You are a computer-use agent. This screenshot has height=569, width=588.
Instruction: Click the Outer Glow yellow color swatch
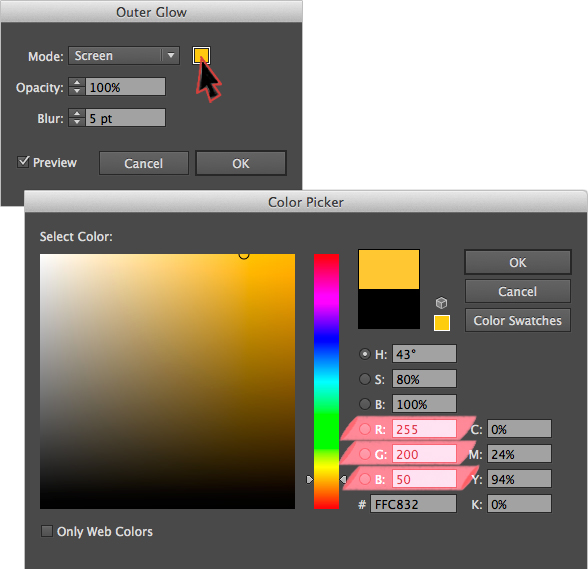pos(201,56)
